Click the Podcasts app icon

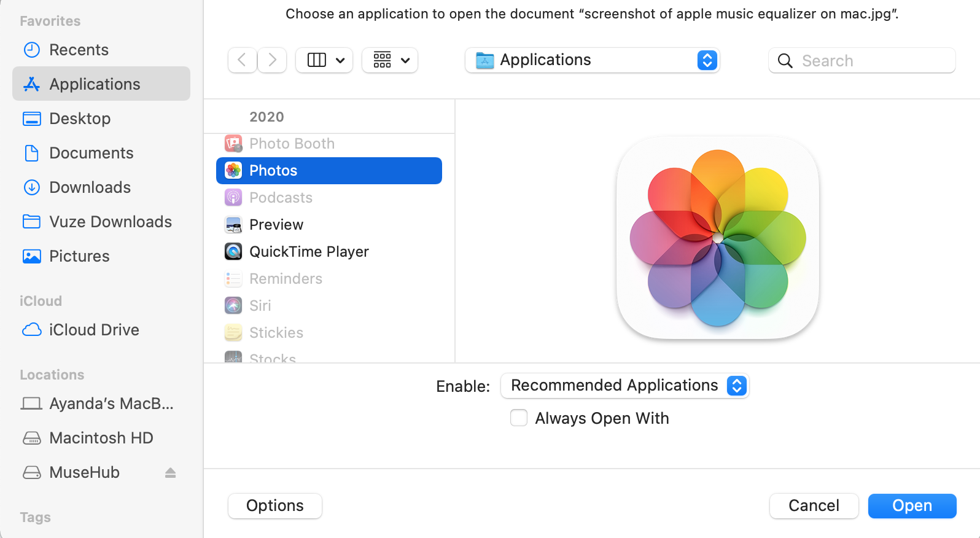[x=233, y=197]
